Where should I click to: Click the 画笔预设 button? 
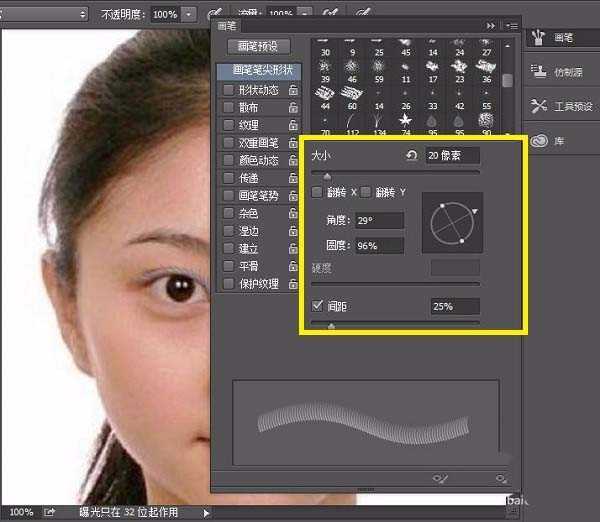258,46
